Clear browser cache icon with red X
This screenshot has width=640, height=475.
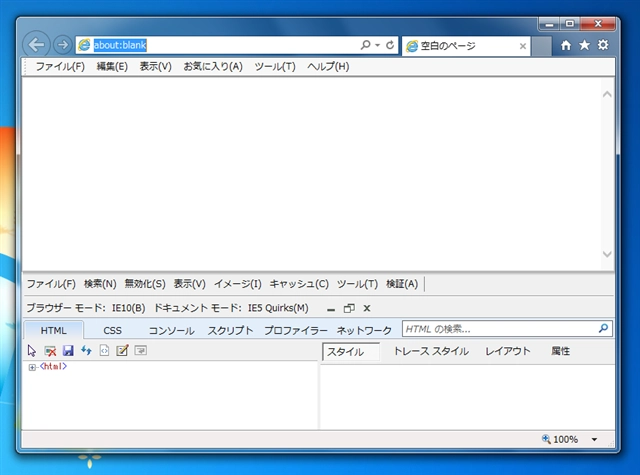tap(50, 351)
